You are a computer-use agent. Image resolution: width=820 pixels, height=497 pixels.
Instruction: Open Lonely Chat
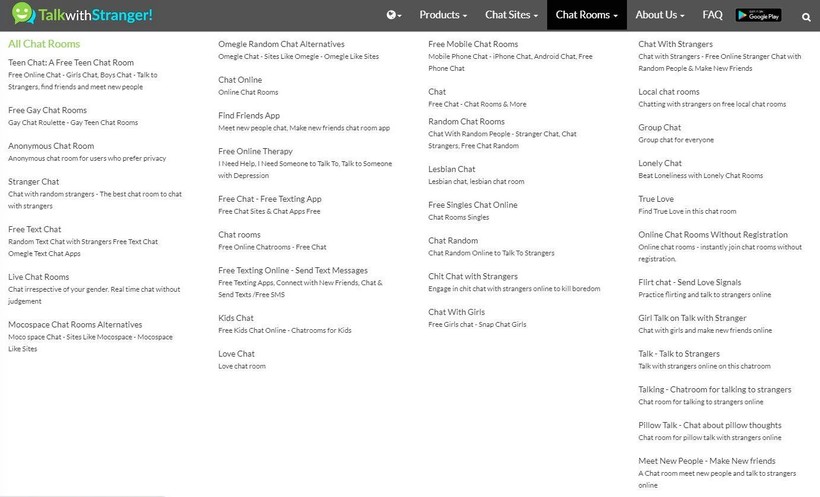pyautogui.click(x=660, y=163)
